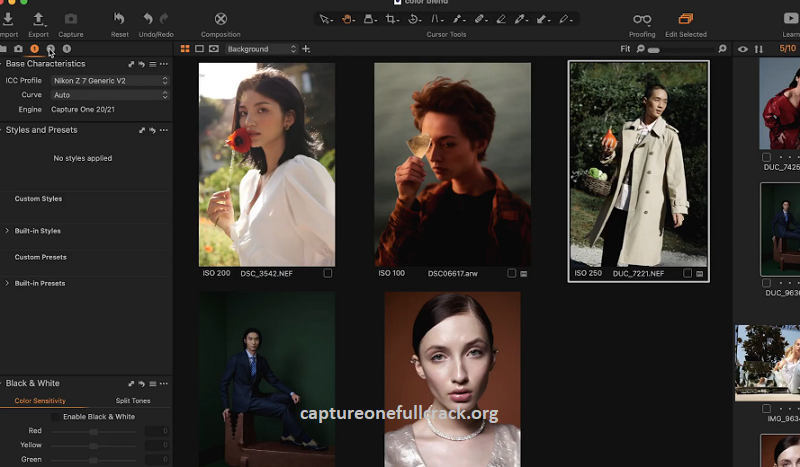Click the Redo arrow button
The image size is (800, 467).
pyautogui.click(x=164, y=19)
